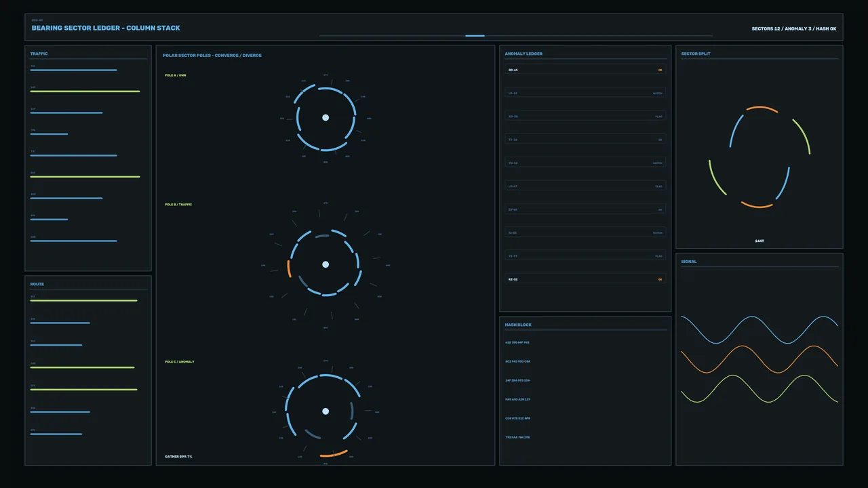The width and height of the screenshot is (868, 488).
Task: Select the upper-left blue arc in Sector Split
Action: pyautogui.click(x=736, y=130)
